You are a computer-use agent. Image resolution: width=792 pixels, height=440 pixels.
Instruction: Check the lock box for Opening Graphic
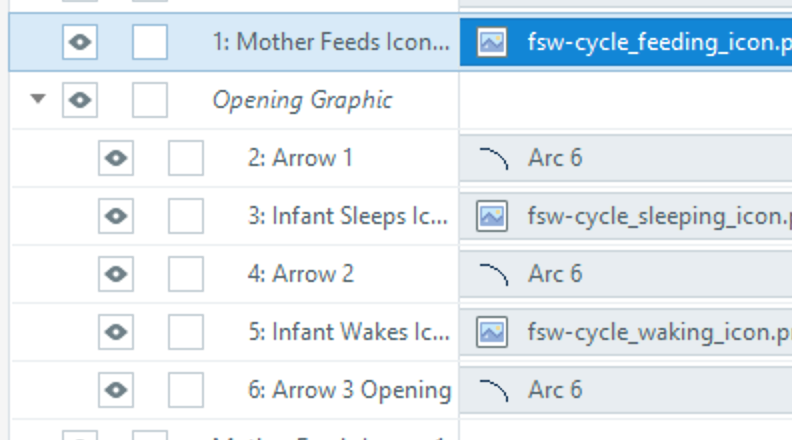tap(150, 100)
